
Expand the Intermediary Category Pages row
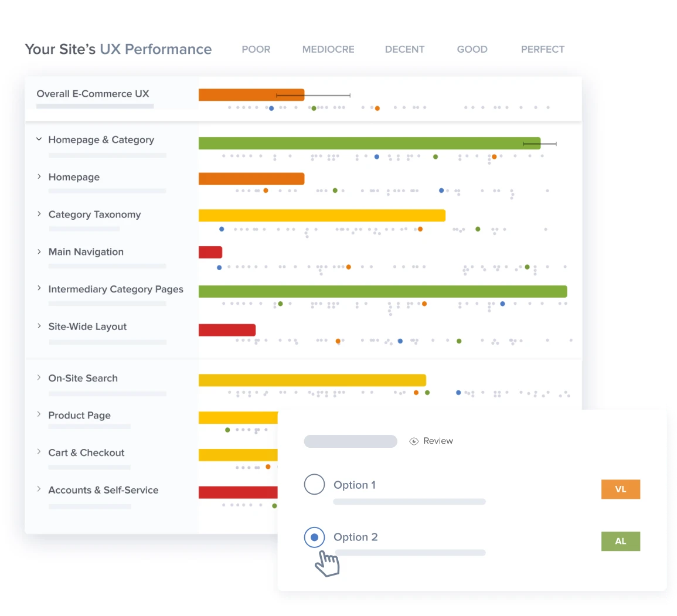[39, 289]
